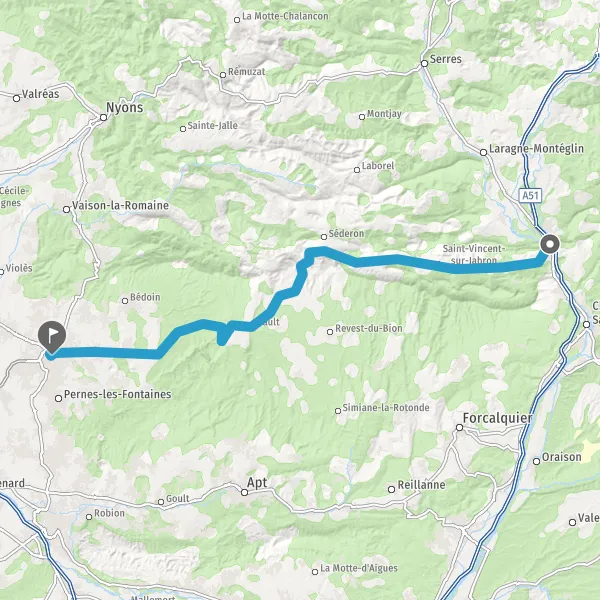Select the Vaison-la-Romaine label

tap(121, 205)
